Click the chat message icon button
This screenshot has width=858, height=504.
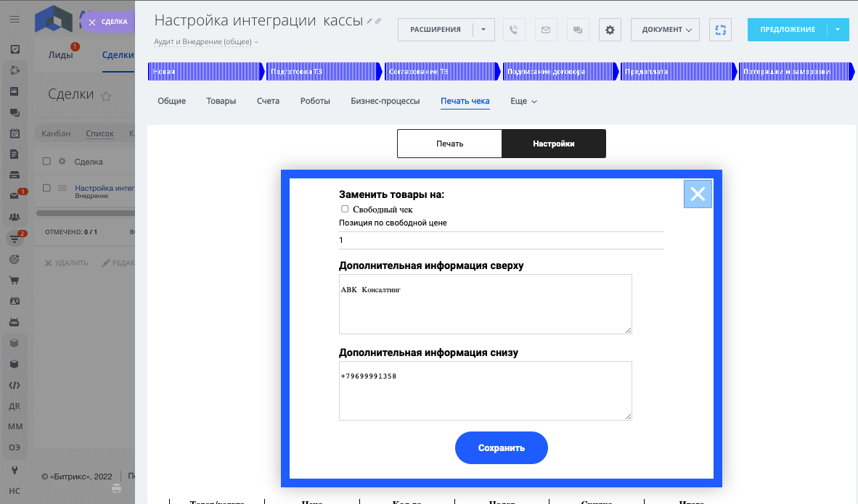click(x=578, y=30)
